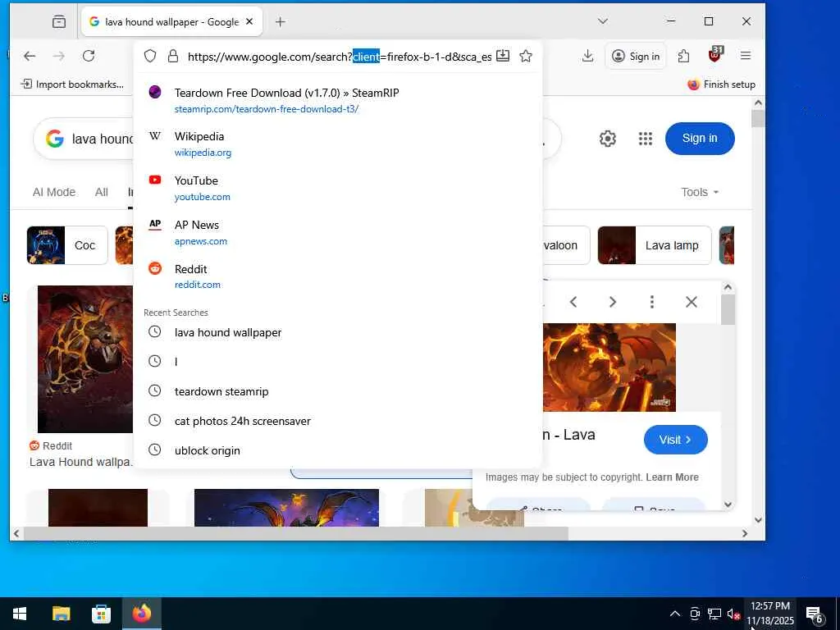Open tracking protection shield icon
Screen dimensions: 840x630
point(150,57)
